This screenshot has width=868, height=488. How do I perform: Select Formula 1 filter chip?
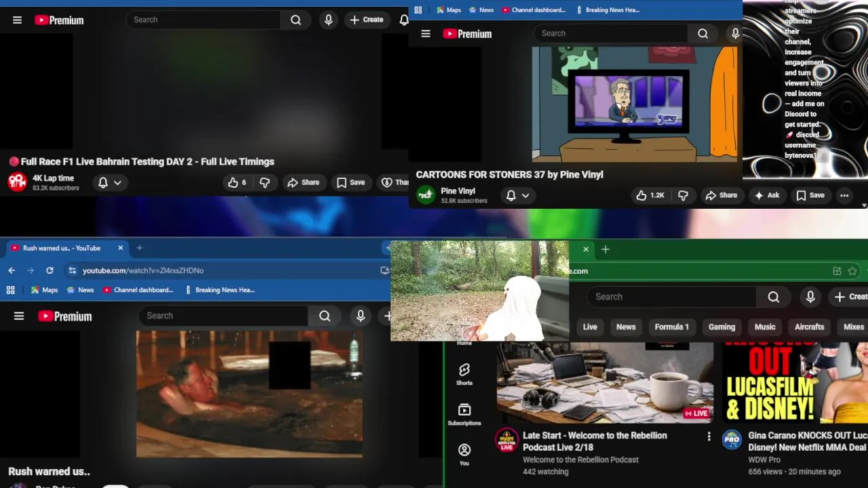tap(671, 327)
